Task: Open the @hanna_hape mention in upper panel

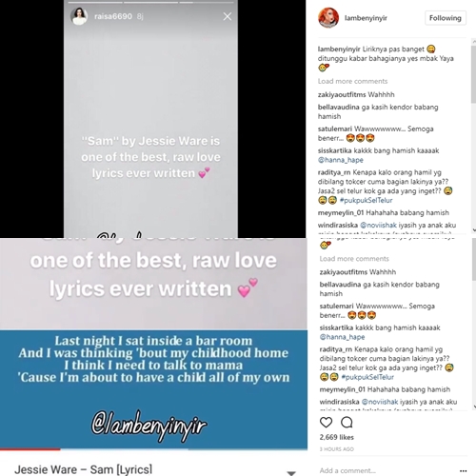Action: (341, 160)
